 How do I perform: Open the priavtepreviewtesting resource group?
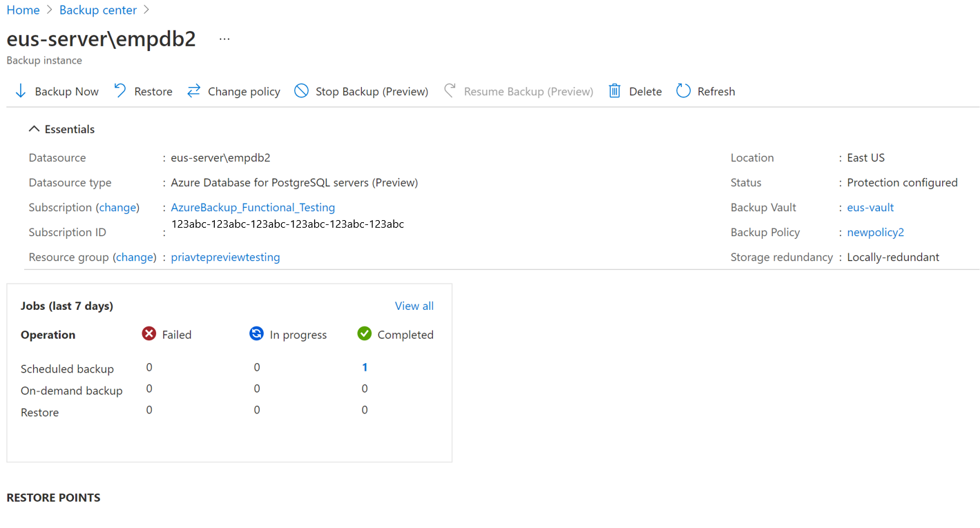[x=225, y=257]
